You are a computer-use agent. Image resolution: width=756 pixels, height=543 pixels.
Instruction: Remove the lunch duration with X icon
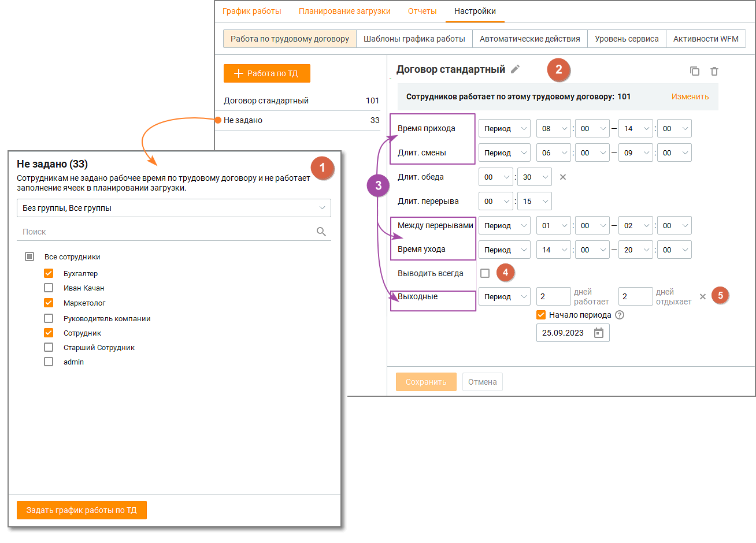pyautogui.click(x=563, y=177)
